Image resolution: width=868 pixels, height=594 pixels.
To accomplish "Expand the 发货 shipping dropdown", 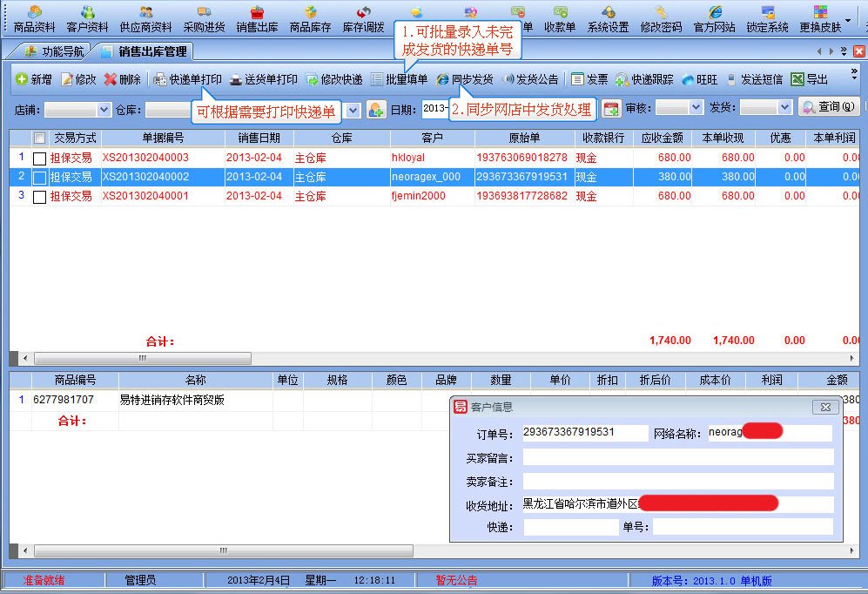I will click(784, 107).
